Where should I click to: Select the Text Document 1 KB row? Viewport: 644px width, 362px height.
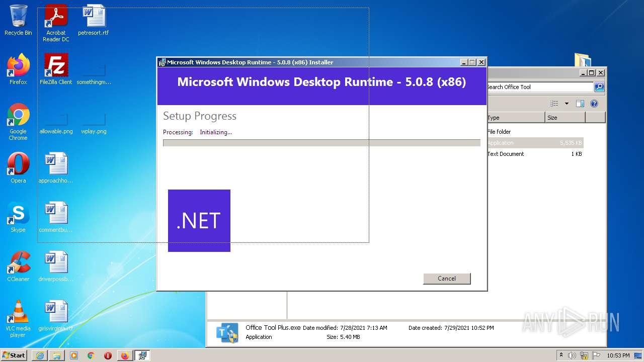[x=535, y=154]
